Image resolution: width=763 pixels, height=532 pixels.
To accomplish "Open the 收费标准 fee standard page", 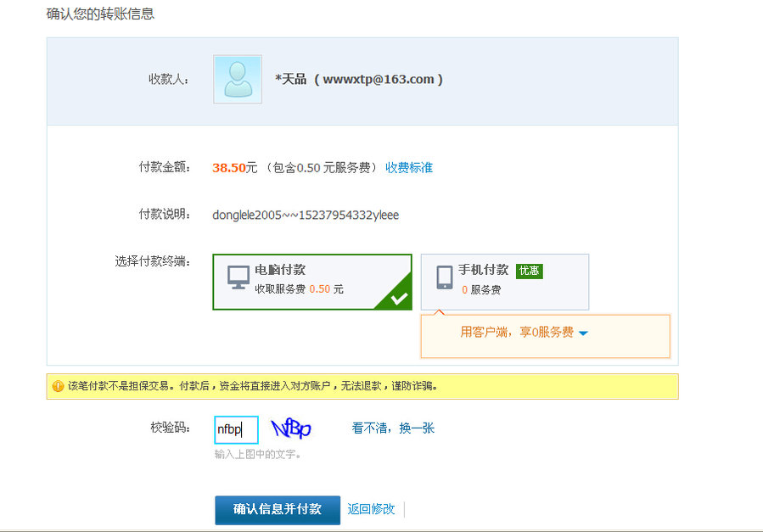I will click(x=410, y=167).
